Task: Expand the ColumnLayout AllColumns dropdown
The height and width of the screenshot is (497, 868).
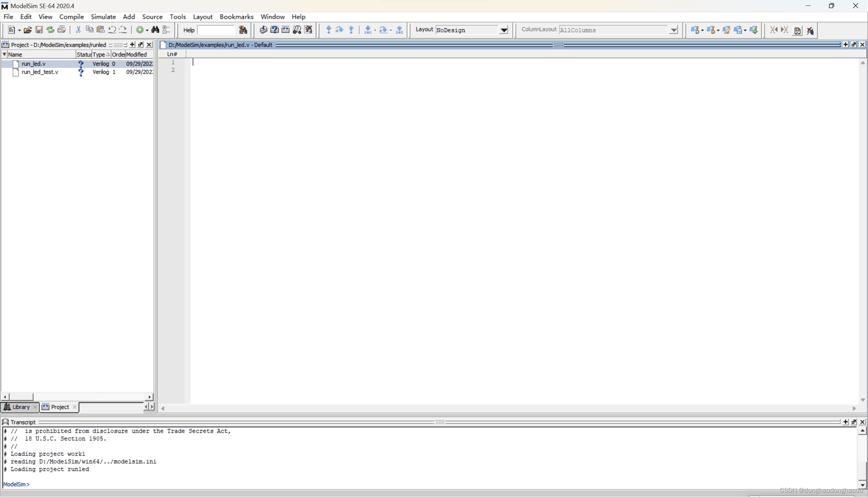Action: 673,30
